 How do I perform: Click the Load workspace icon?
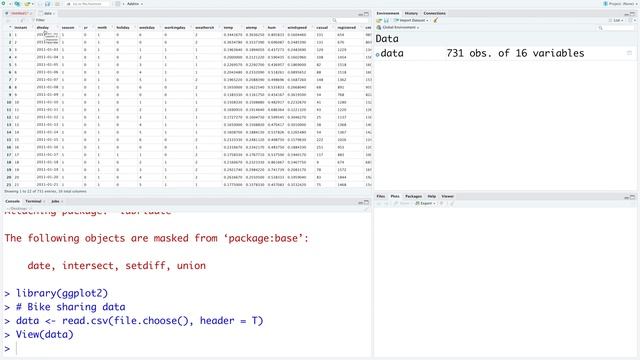[379, 20]
